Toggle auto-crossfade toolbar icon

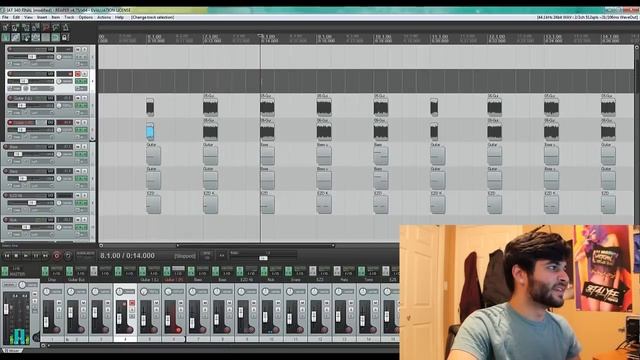coord(6,38)
